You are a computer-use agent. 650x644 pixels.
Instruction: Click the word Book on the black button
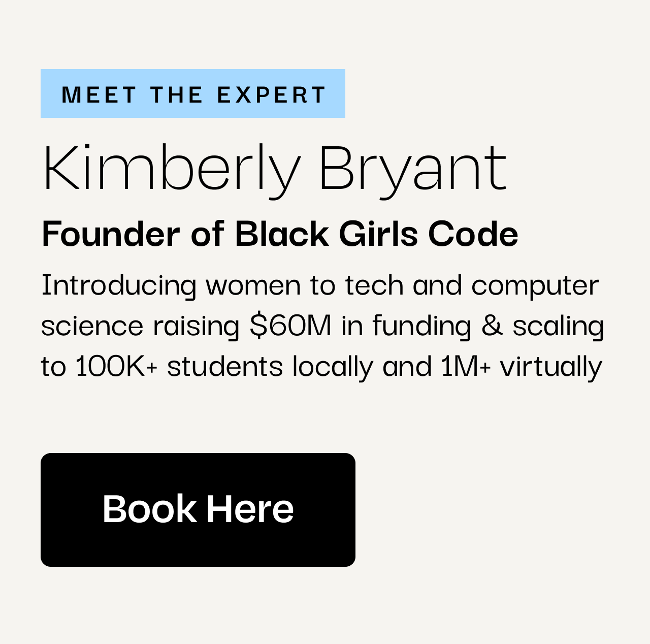coord(149,509)
